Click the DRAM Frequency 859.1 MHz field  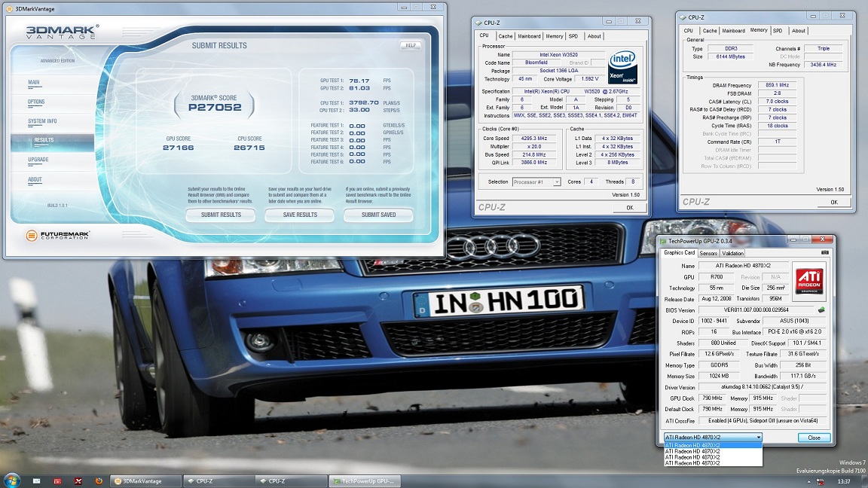coord(778,85)
